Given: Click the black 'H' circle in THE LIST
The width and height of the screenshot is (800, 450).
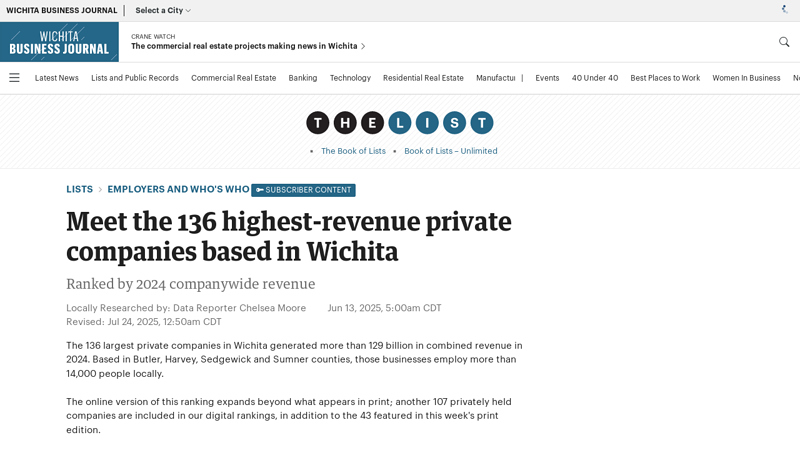Looking at the screenshot, I should (x=345, y=123).
